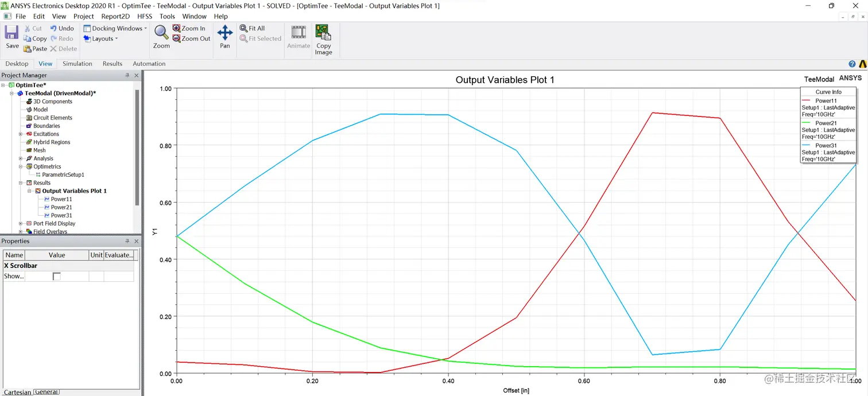This screenshot has height=396, width=868.
Task: Select the Power21 trace in tree
Action: pos(61,207)
